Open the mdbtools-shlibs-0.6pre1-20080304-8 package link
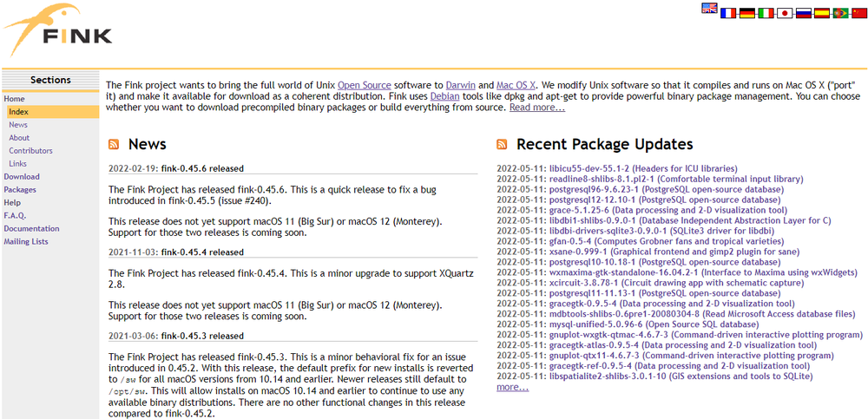 (702, 314)
